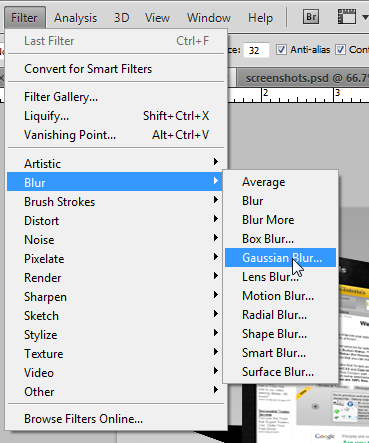The height and width of the screenshot is (443, 369).
Task: Open the Analysis menu
Action: [x=76, y=18]
